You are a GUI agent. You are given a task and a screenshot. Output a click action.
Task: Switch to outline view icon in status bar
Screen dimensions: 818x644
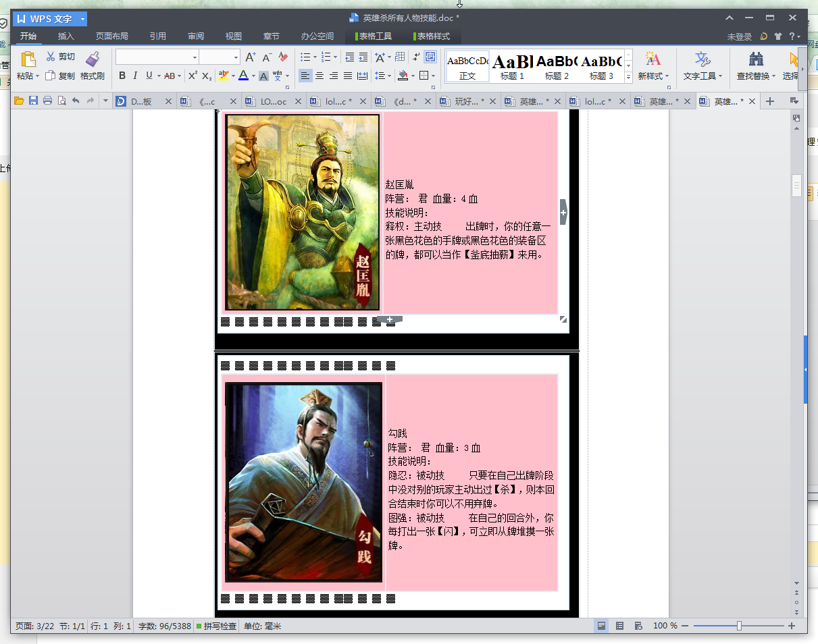coord(620,626)
